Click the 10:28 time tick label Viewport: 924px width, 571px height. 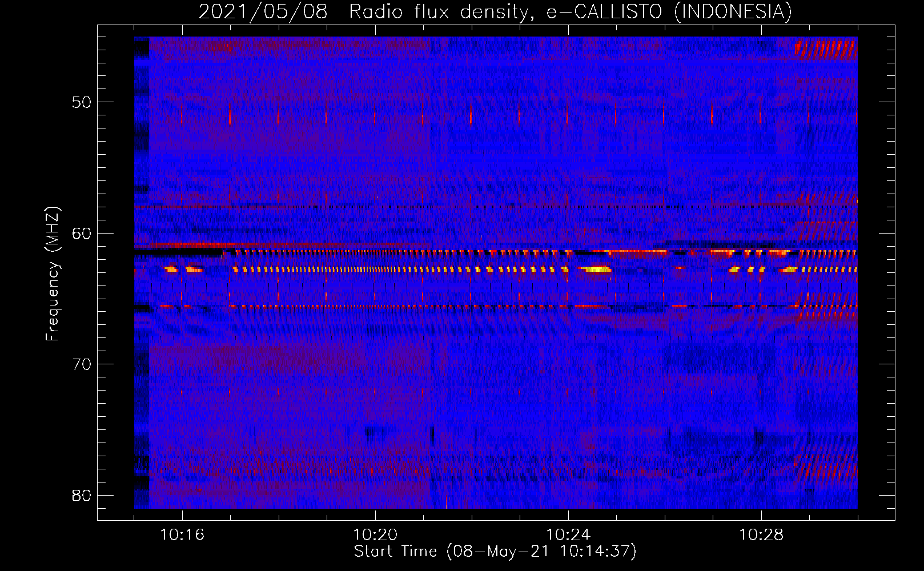click(761, 535)
